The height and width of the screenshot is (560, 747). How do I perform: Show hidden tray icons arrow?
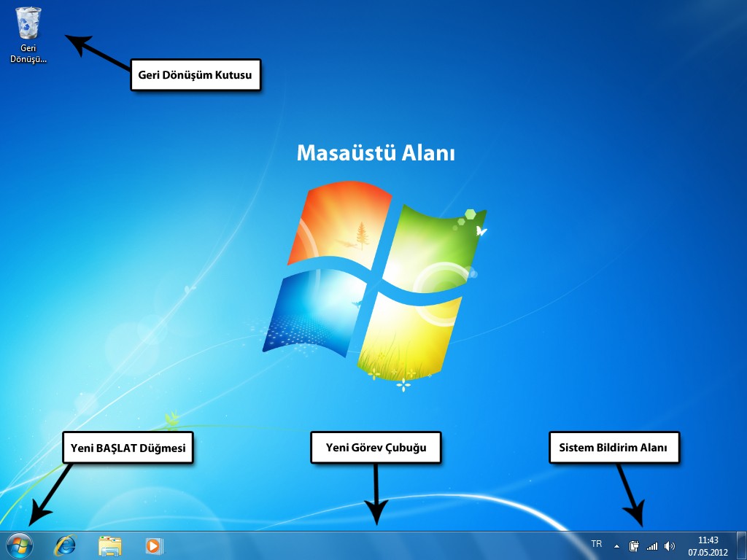tap(616, 546)
